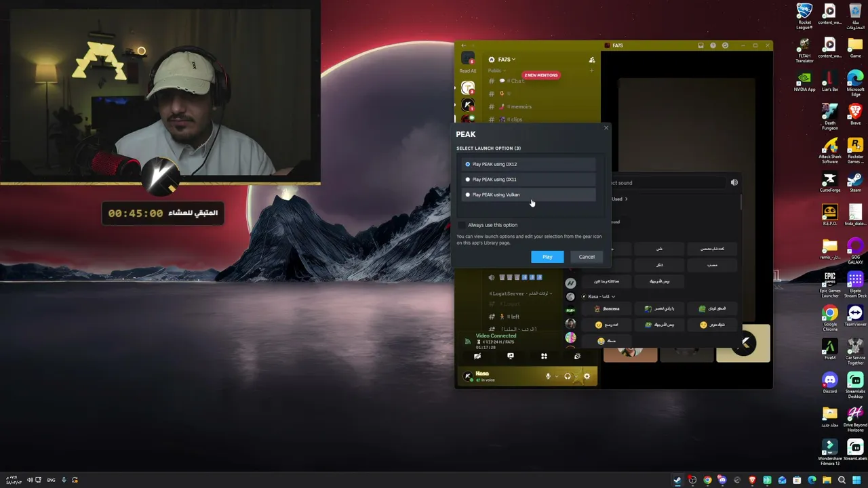Select Play PEAK using Vulkan option

[x=529, y=195]
